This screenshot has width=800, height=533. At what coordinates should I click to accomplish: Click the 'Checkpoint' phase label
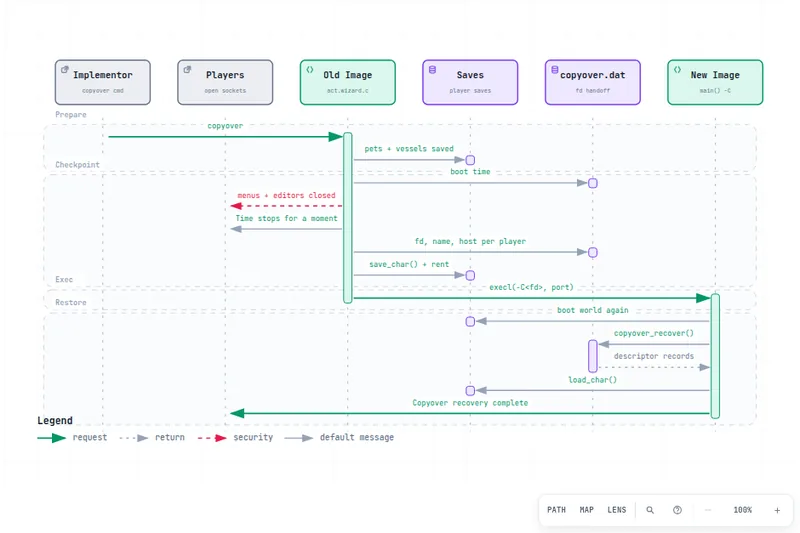[x=78, y=164]
